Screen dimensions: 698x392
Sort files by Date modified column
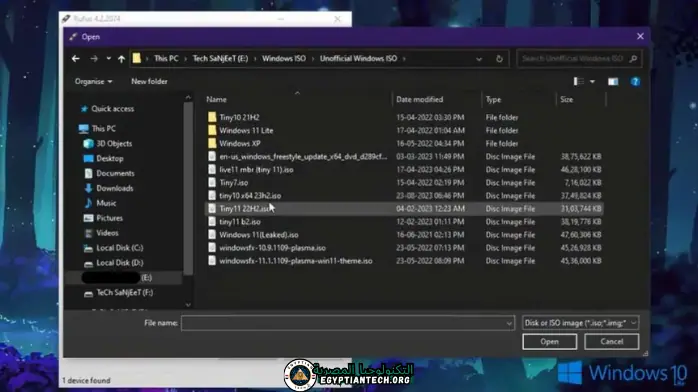pos(419,100)
